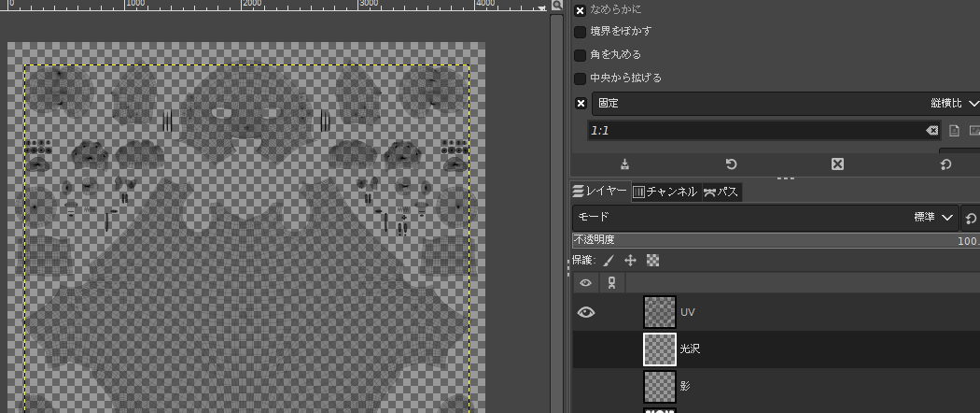The width and height of the screenshot is (980, 413).
Task: Click the canvas vertical scrollbar
Action: pos(556,213)
